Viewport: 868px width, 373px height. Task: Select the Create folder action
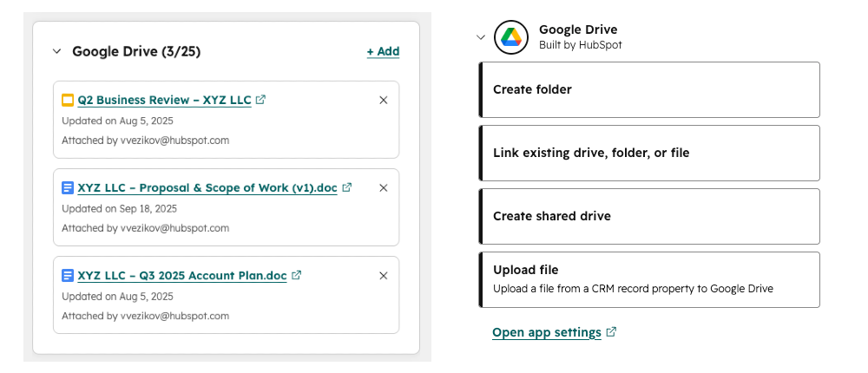point(649,89)
